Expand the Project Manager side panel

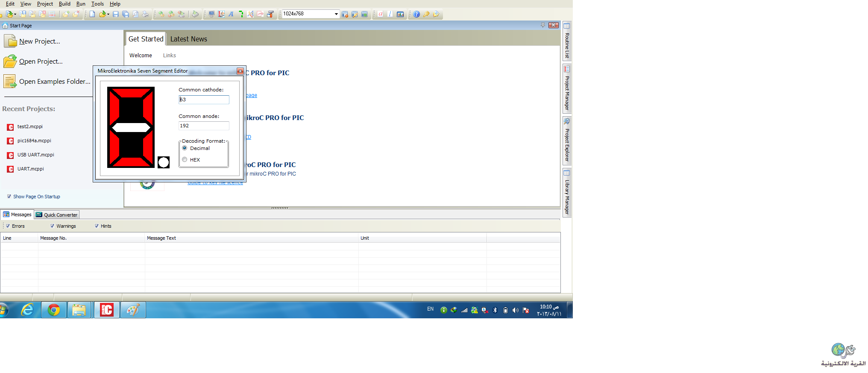click(567, 88)
